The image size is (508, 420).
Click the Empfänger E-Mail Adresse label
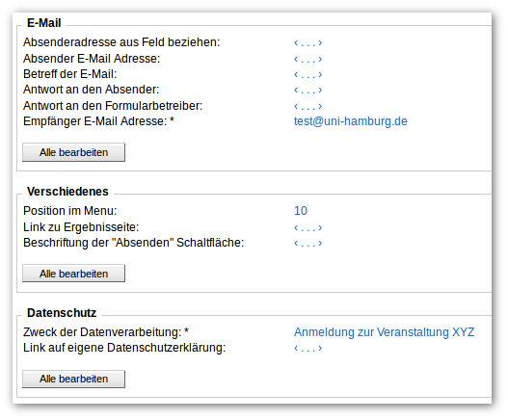(99, 121)
